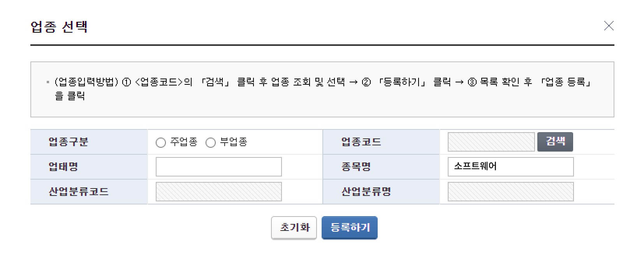The image size is (644, 262).
Task: Click the 산업분류코드 disabled field
Action: coord(218,192)
